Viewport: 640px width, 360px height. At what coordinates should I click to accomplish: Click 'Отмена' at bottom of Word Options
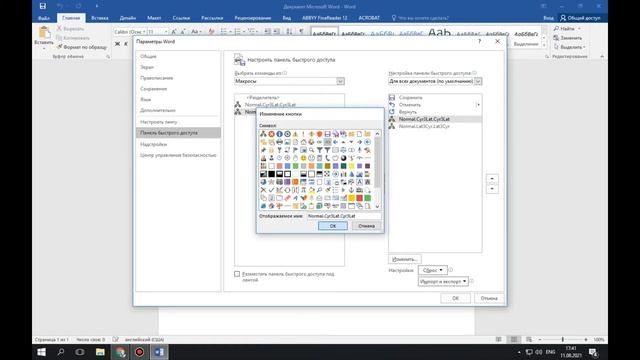[x=489, y=298]
